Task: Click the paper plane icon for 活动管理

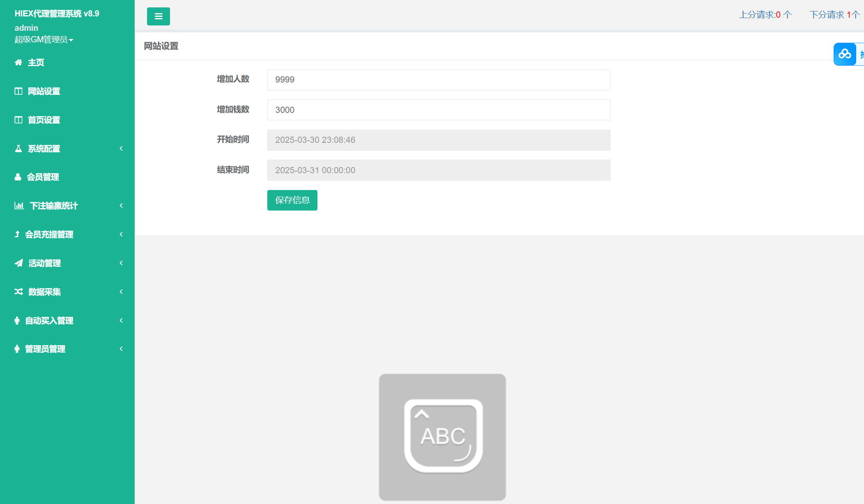Action: click(x=19, y=263)
